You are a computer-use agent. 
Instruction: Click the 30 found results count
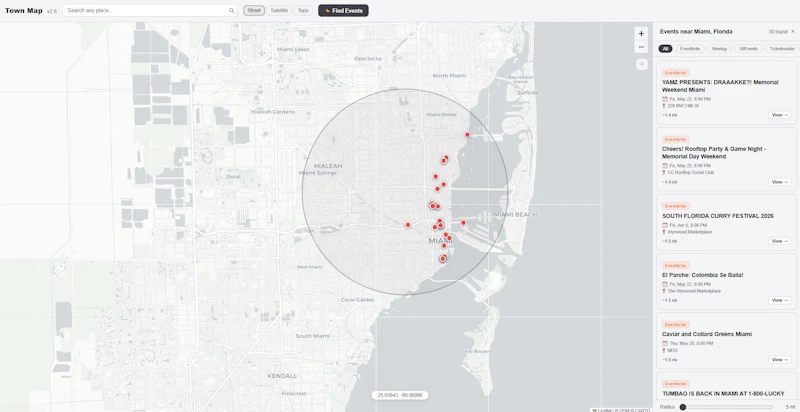click(x=778, y=32)
